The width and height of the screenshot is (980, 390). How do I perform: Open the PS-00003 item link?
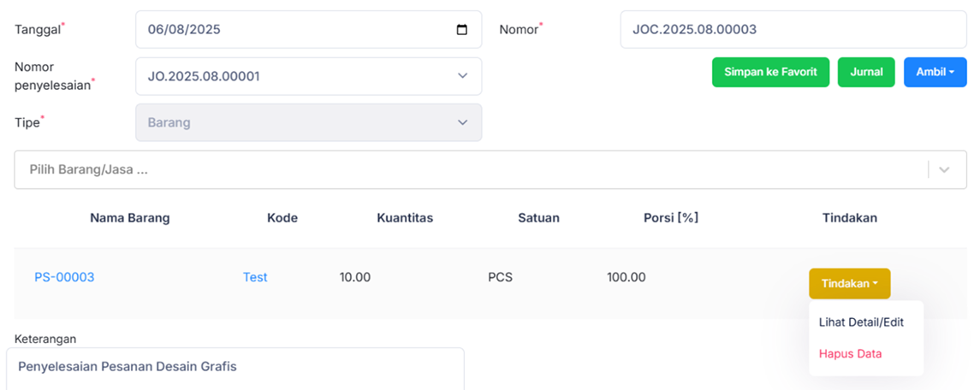pos(64,277)
